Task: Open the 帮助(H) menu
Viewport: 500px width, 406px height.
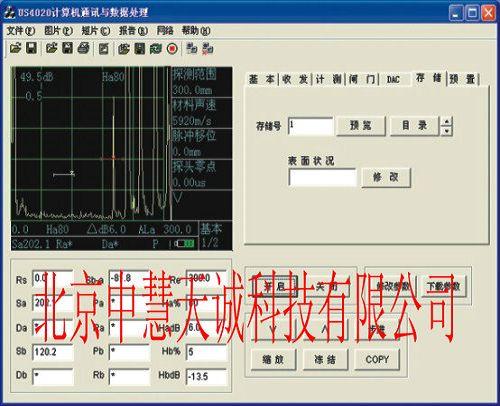Action: click(x=196, y=31)
